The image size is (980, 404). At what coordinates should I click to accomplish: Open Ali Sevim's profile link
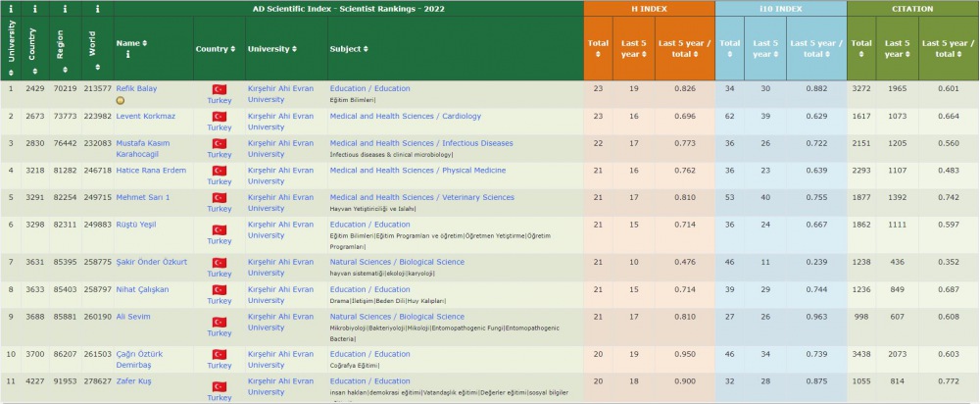pyautogui.click(x=133, y=317)
